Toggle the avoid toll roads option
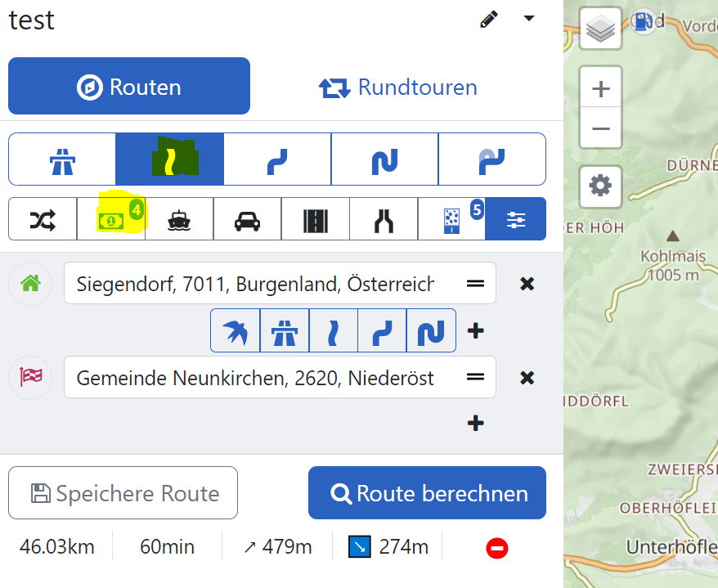Image resolution: width=718 pixels, height=588 pixels. 111,219
